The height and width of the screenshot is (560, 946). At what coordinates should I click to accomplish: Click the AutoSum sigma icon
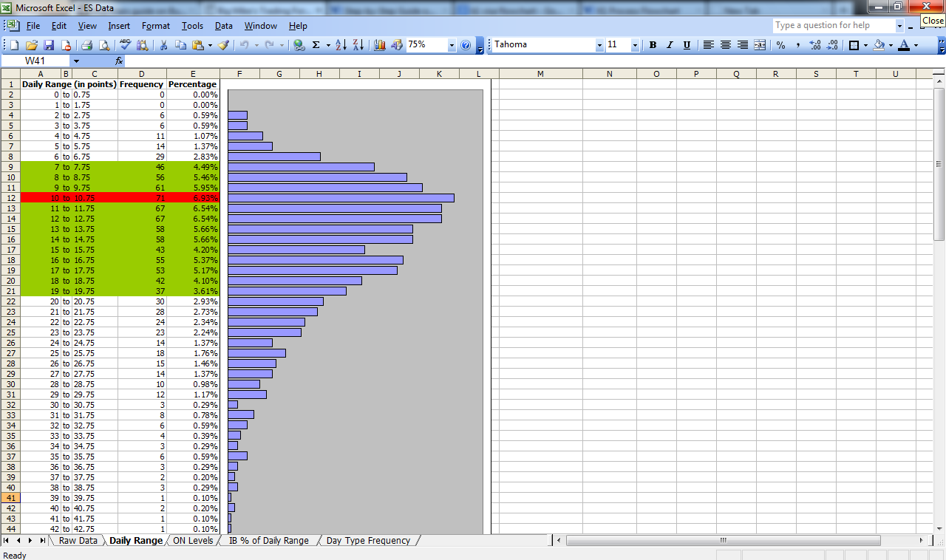(316, 45)
